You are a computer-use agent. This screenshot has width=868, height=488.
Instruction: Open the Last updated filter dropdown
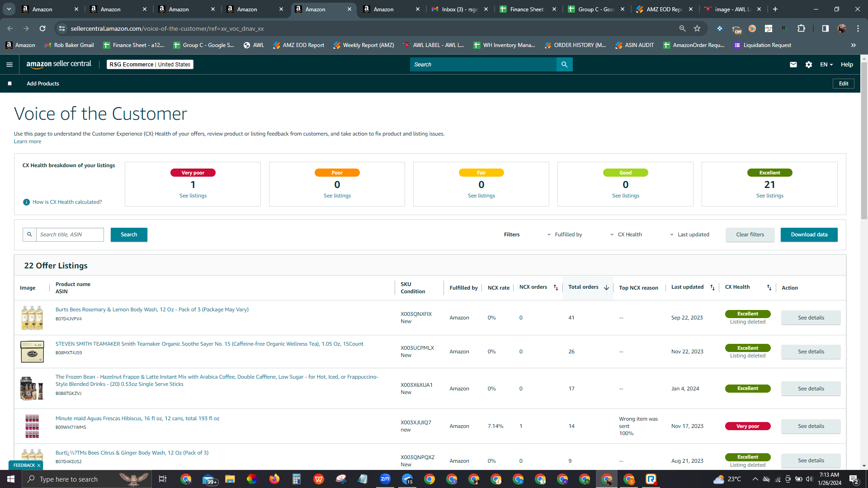pos(689,235)
